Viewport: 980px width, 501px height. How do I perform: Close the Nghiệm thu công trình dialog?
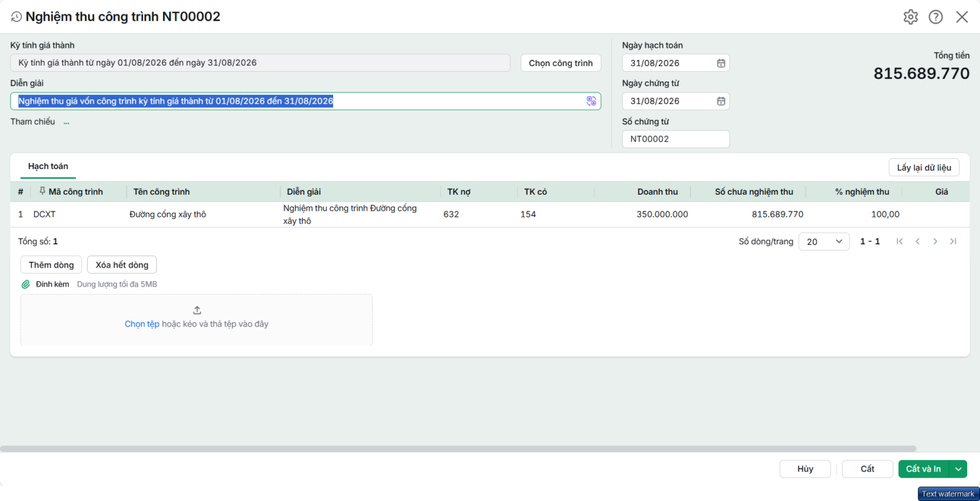962,17
